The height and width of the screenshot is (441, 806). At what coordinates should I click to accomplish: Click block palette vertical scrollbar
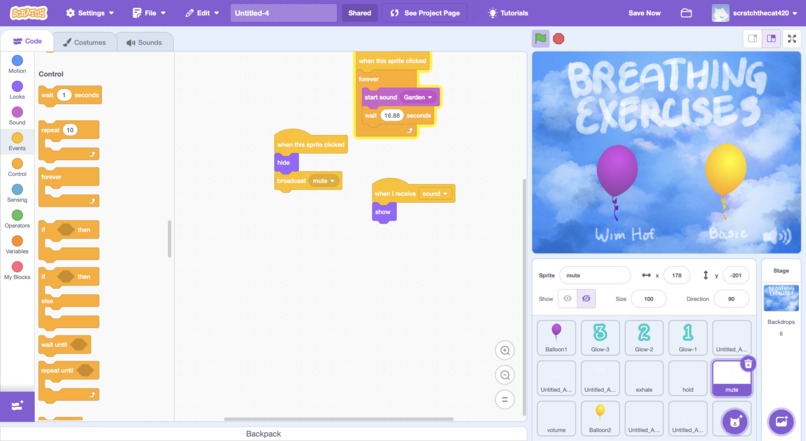click(169, 238)
